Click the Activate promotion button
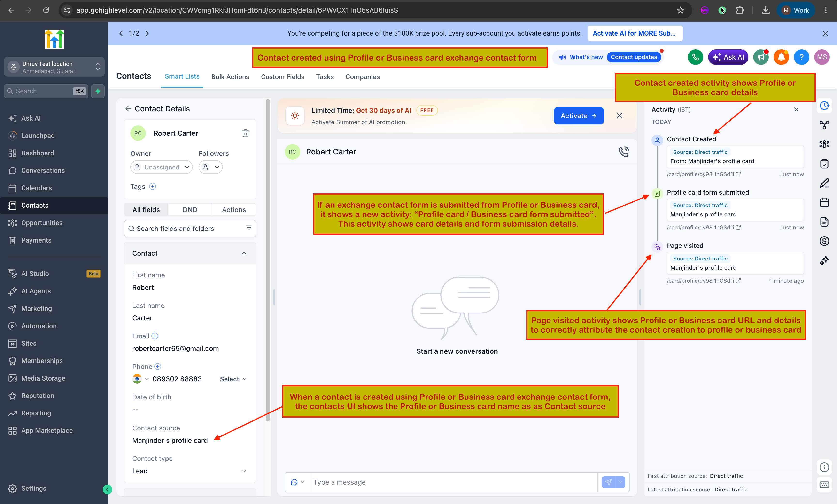Image resolution: width=837 pixels, height=504 pixels. (x=579, y=116)
